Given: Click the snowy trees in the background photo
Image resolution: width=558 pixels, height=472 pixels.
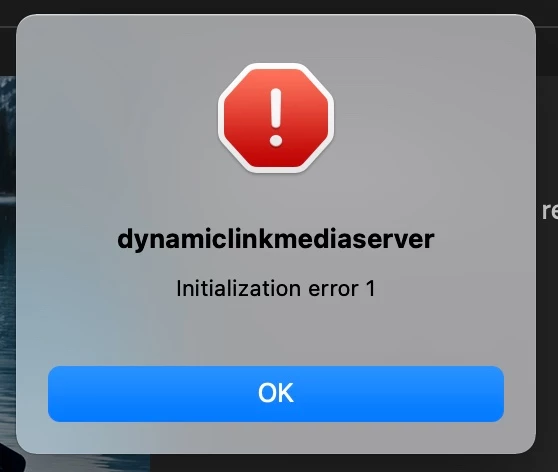Looking at the screenshot, I should (x=7, y=107).
